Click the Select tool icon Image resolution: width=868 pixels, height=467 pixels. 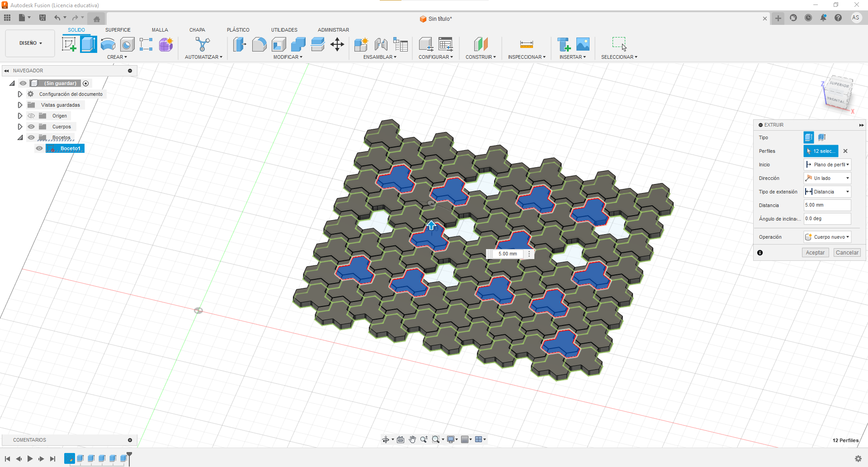click(619, 44)
